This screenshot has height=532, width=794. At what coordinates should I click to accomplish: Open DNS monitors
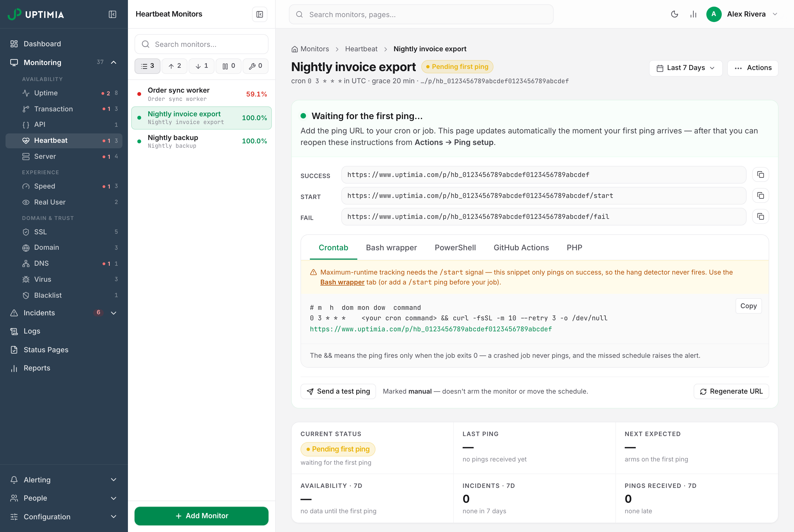point(64,264)
